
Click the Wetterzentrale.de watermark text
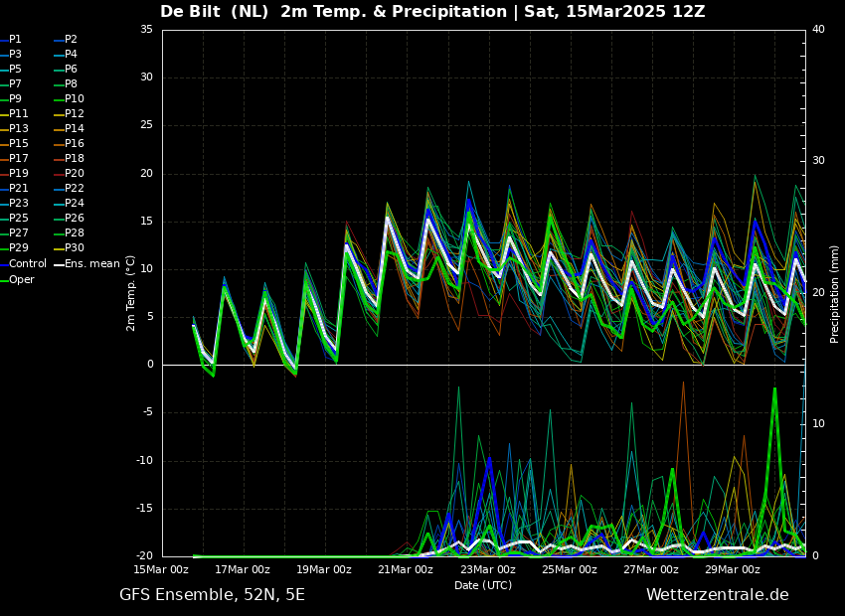[717, 595]
